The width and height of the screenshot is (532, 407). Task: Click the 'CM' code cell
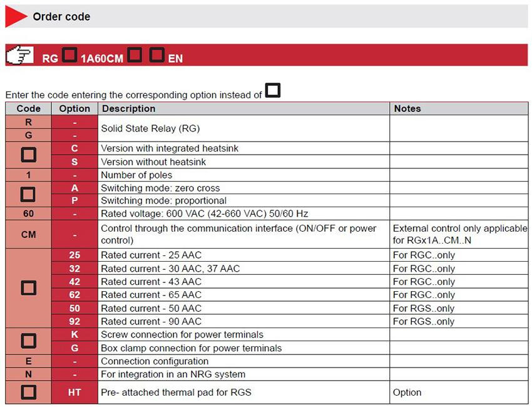click(x=29, y=235)
